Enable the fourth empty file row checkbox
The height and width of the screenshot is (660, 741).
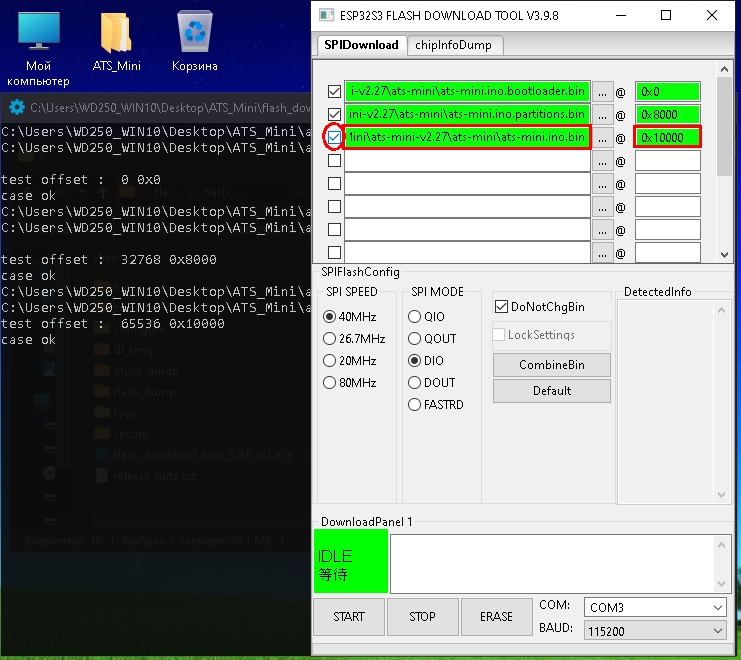pos(334,161)
